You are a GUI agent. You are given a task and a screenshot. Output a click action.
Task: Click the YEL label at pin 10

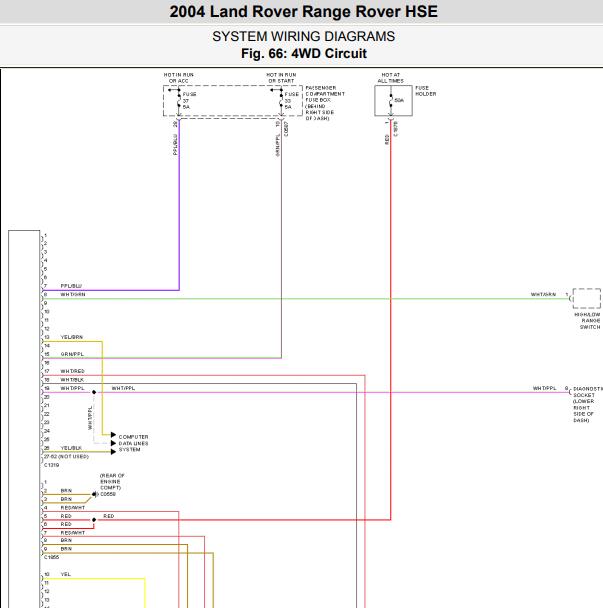[66, 574]
